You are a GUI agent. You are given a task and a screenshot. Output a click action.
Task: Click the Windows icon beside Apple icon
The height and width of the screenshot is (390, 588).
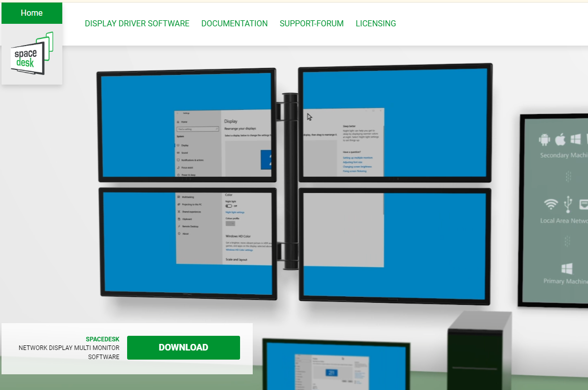(x=576, y=139)
